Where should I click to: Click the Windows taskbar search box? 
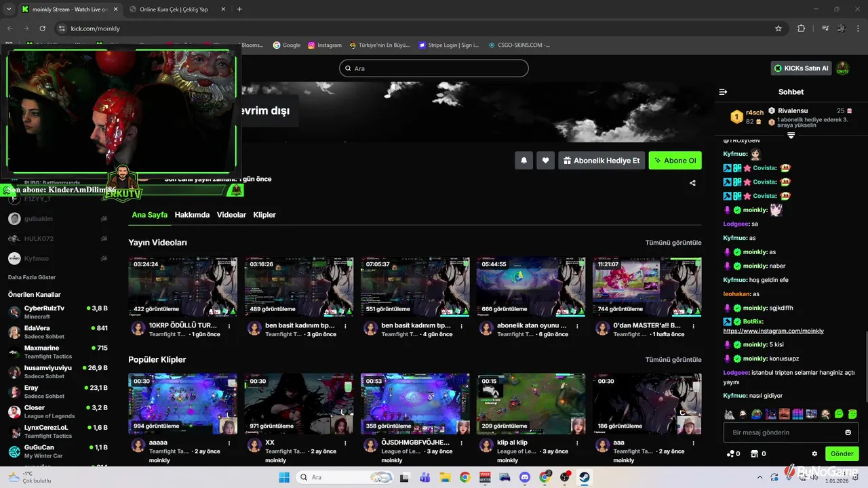tap(344, 477)
